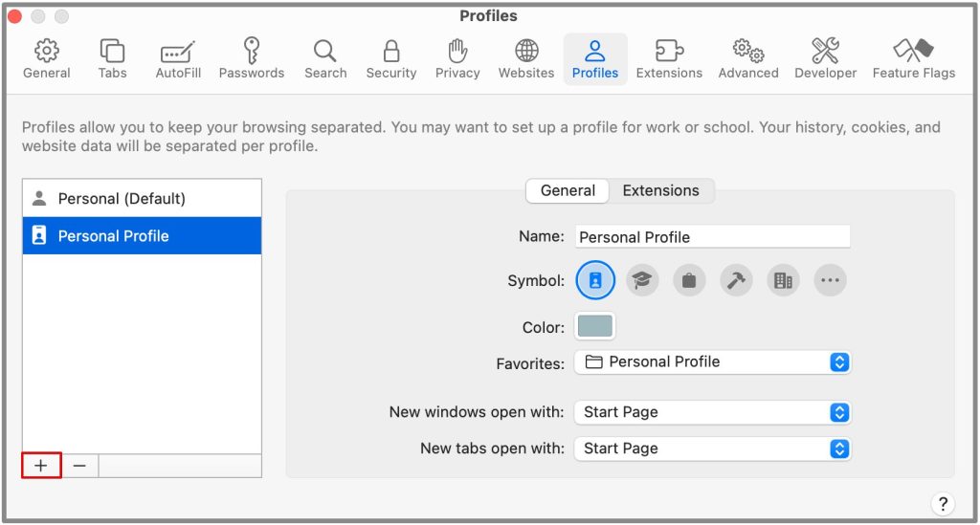Select the hammer profile symbol
Viewport: 980px width, 525px height.
(x=736, y=280)
